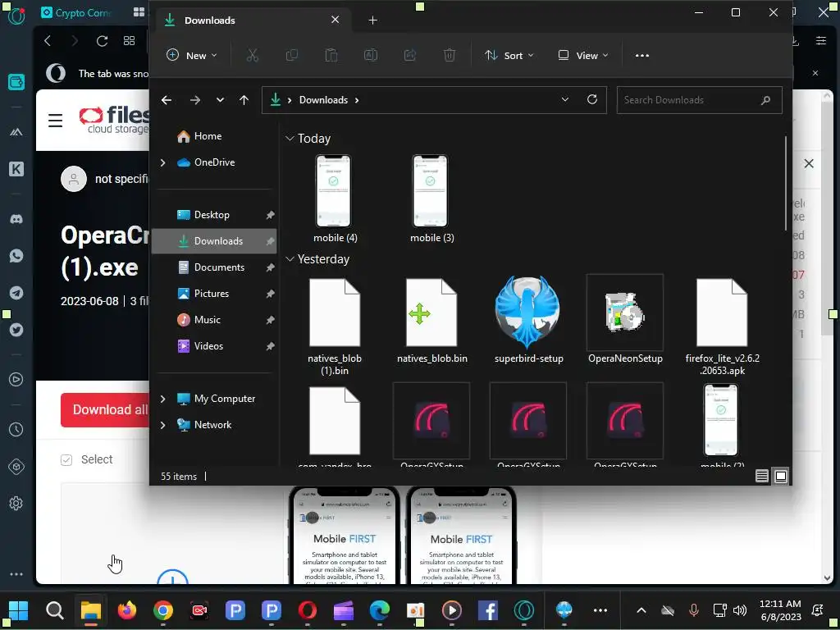The image size is (840, 630).
Task: Select the mobile (4) file
Action: tap(335, 199)
